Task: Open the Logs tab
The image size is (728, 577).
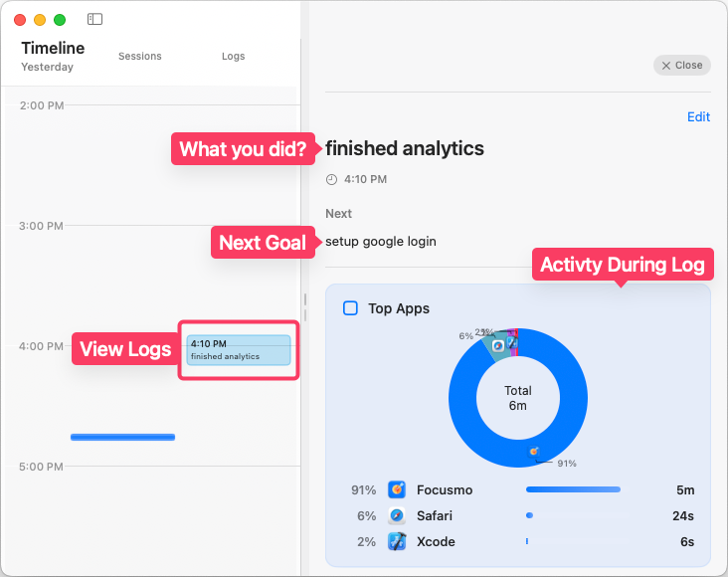Action: (x=233, y=57)
